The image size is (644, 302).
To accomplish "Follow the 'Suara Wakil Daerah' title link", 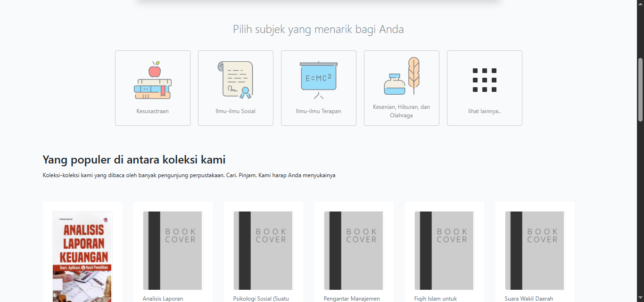I will pyautogui.click(x=528, y=298).
